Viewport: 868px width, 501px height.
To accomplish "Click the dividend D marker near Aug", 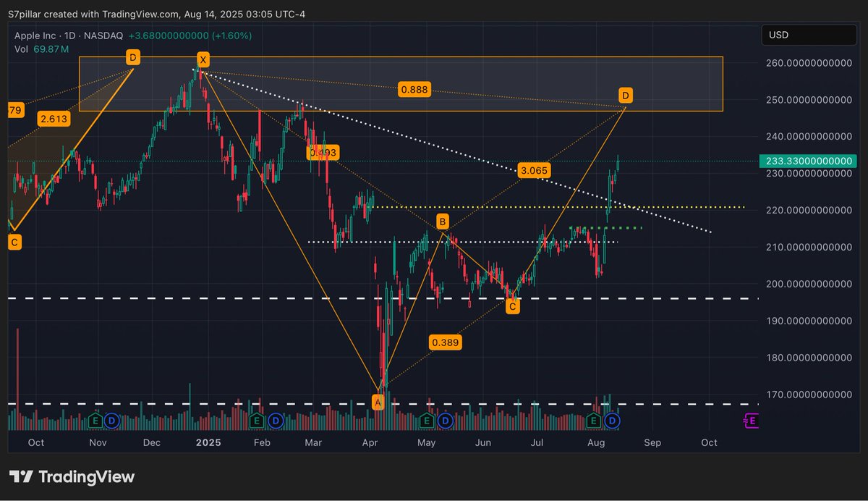I will [613, 420].
